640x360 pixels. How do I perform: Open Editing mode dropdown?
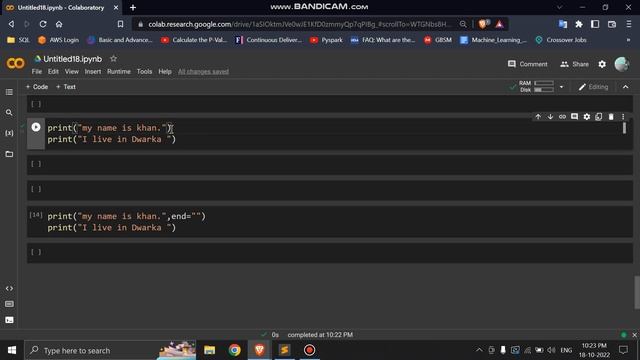593,87
